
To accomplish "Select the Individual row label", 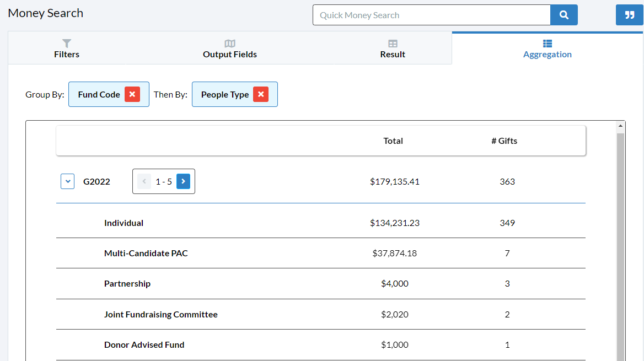I will [x=124, y=223].
